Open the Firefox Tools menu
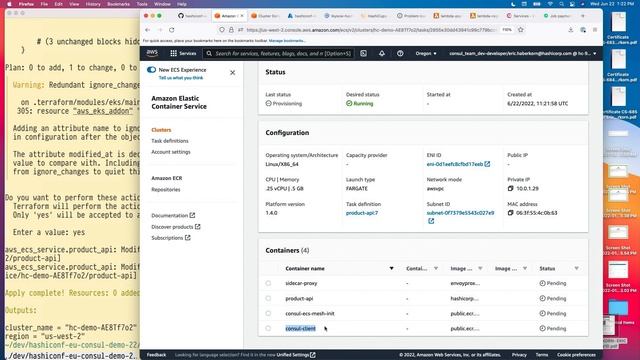Viewport: 640px width, 360px height. (x=142, y=4)
